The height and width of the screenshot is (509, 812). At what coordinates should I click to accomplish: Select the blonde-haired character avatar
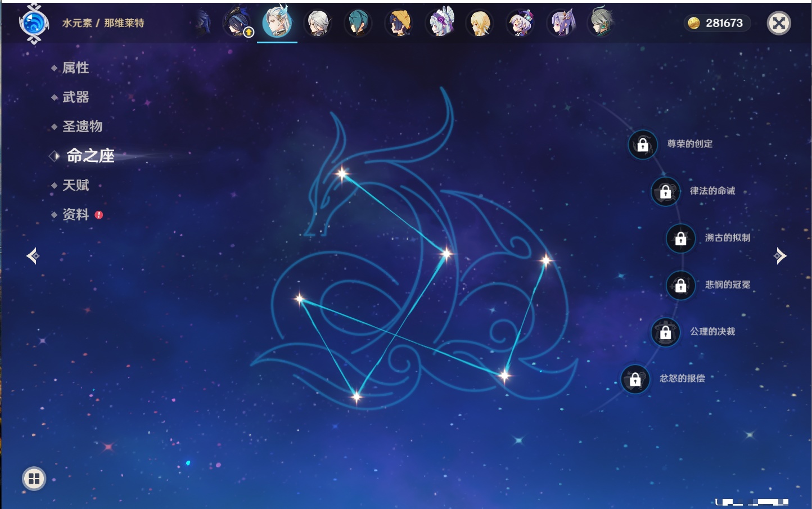tap(480, 24)
